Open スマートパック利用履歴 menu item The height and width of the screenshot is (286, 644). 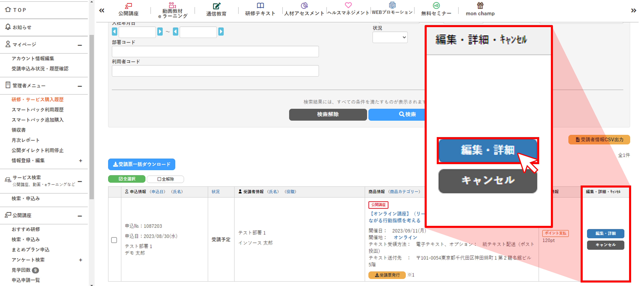[37, 110]
